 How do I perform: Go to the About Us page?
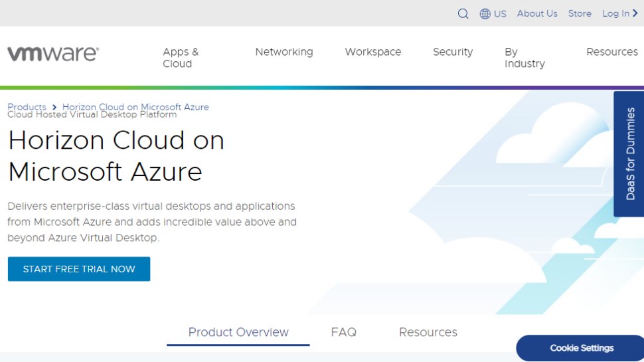[x=537, y=13]
